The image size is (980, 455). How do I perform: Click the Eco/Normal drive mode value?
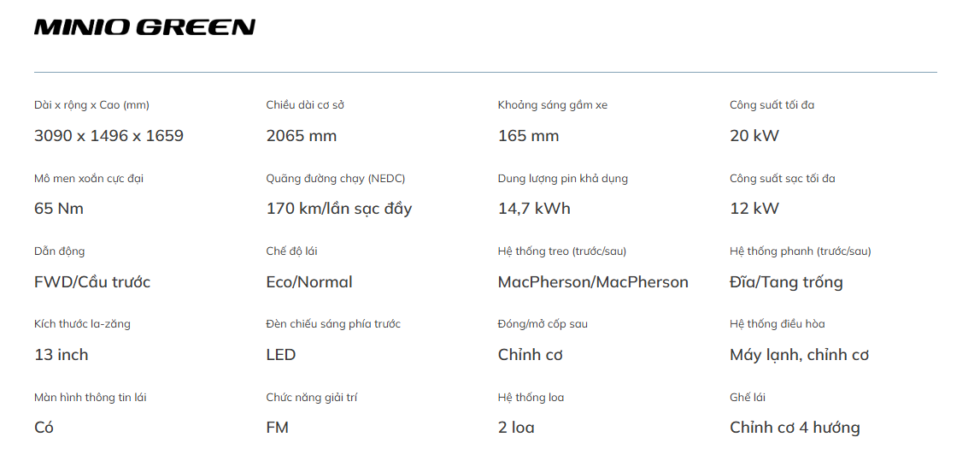tap(309, 282)
